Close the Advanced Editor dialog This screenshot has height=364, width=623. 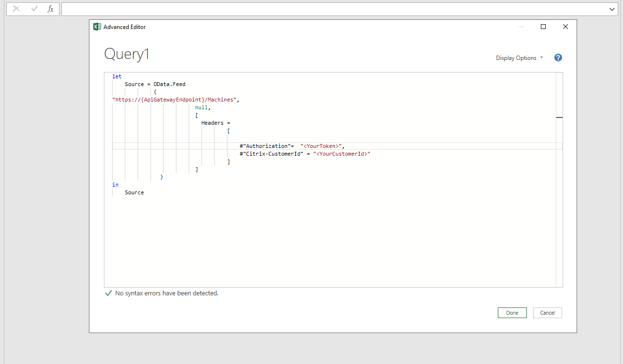[565, 27]
